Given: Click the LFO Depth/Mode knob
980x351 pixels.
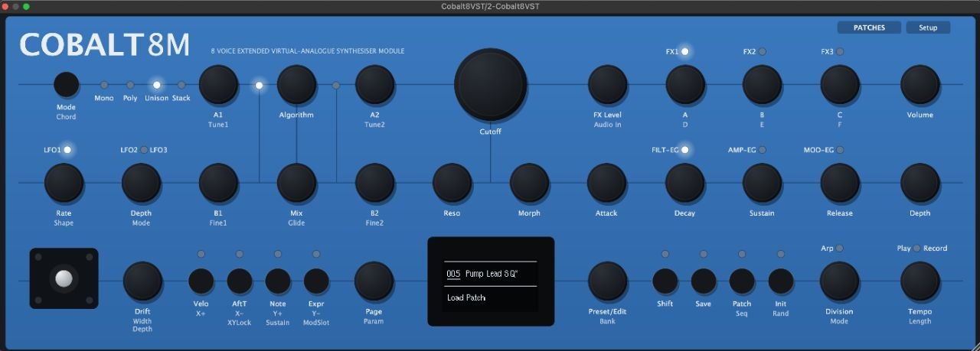Looking at the screenshot, I should pos(142,183).
